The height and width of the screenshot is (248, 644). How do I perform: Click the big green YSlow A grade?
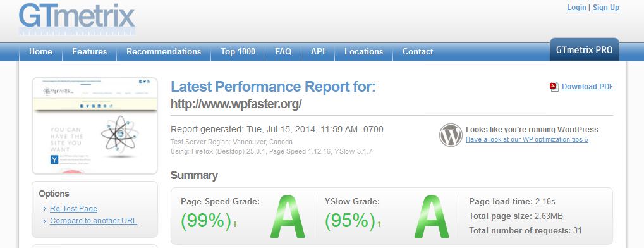(431, 216)
